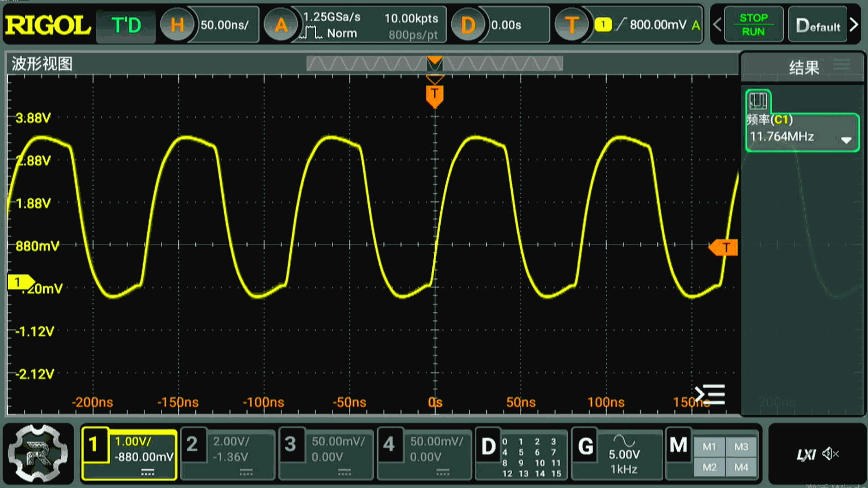Select math channel M4
Viewport: 868px width, 488px height.
pos(741,467)
